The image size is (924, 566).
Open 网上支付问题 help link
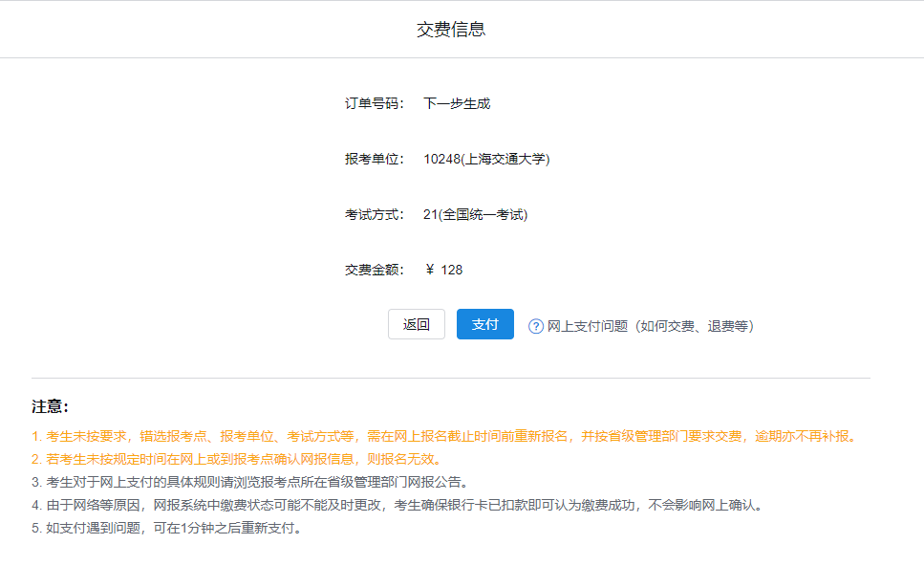tap(651, 326)
